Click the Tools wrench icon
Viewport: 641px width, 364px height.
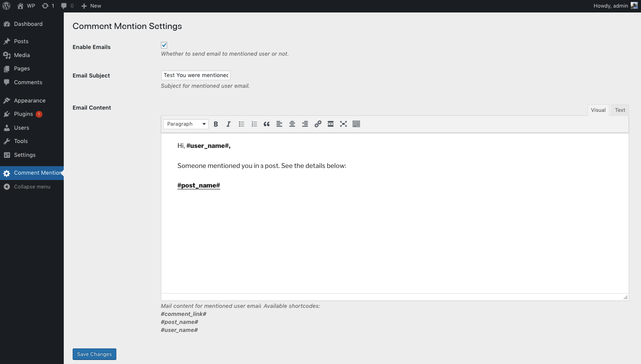7,141
